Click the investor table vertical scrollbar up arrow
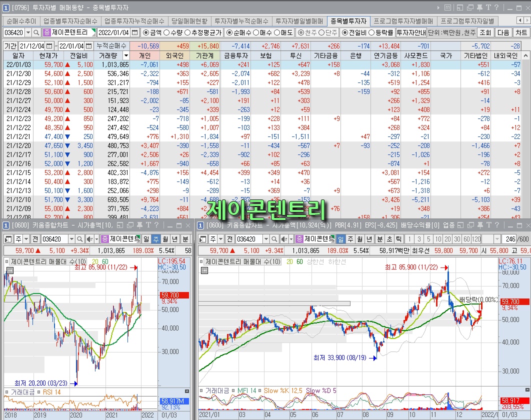Screen dimensions: 531x420 (525, 55)
